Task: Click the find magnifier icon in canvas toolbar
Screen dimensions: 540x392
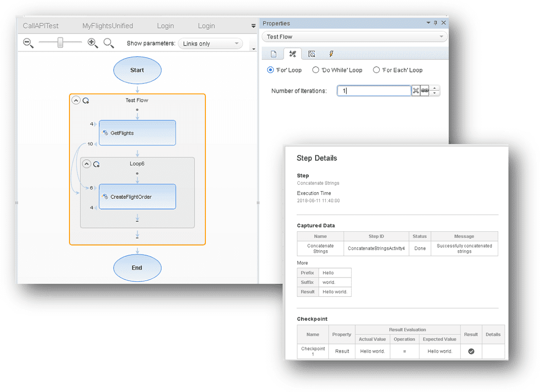Action: (109, 43)
